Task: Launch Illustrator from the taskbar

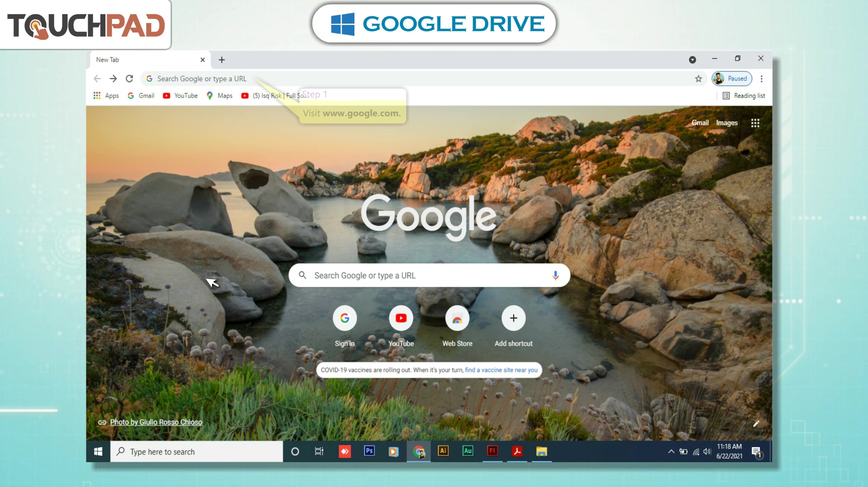Action: click(443, 451)
